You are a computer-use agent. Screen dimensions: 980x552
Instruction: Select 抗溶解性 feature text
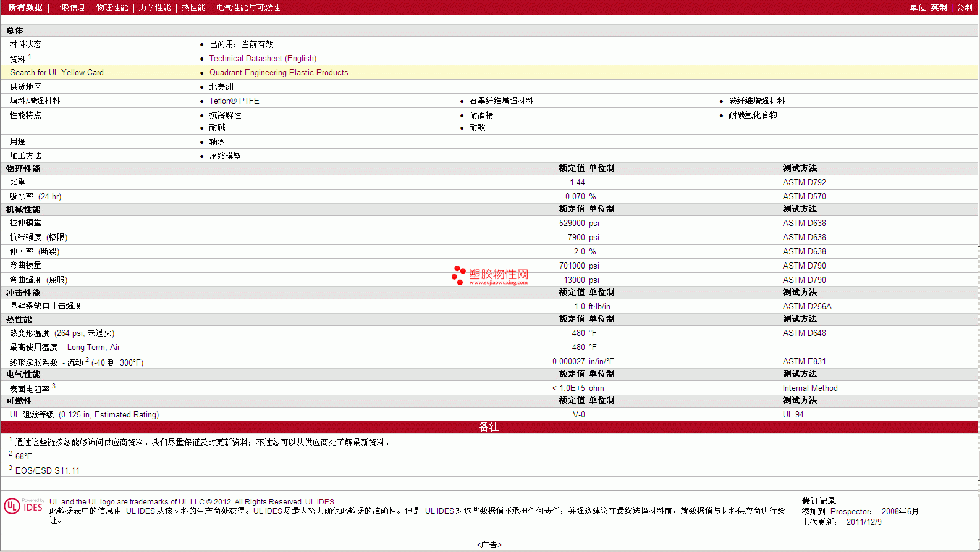pos(226,115)
